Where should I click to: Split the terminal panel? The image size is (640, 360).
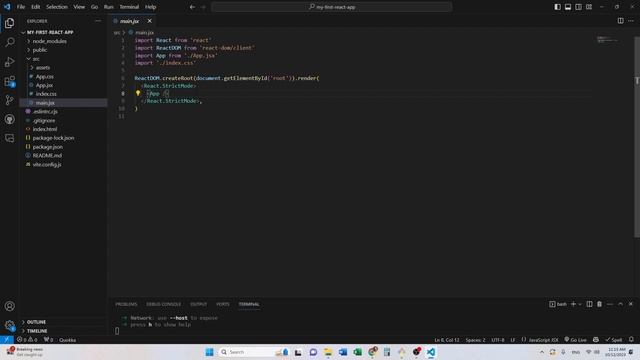pyautogui.click(x=589, y=304)
